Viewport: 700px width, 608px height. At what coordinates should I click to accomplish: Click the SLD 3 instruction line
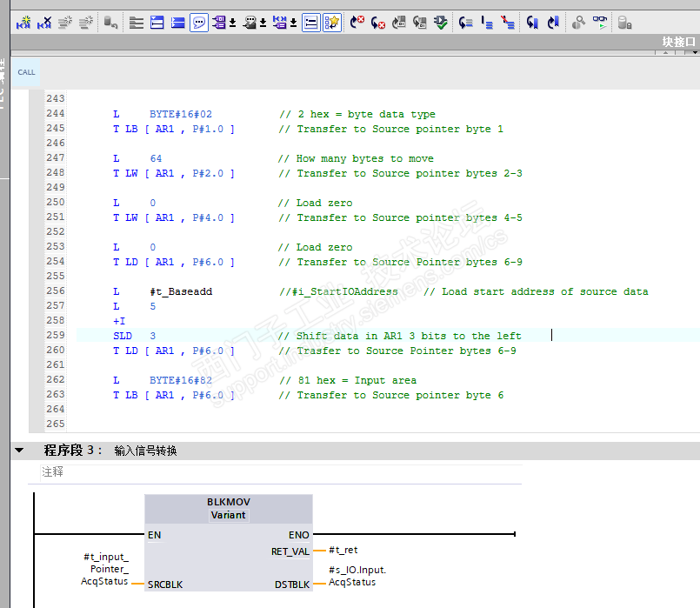pos(135,336)
